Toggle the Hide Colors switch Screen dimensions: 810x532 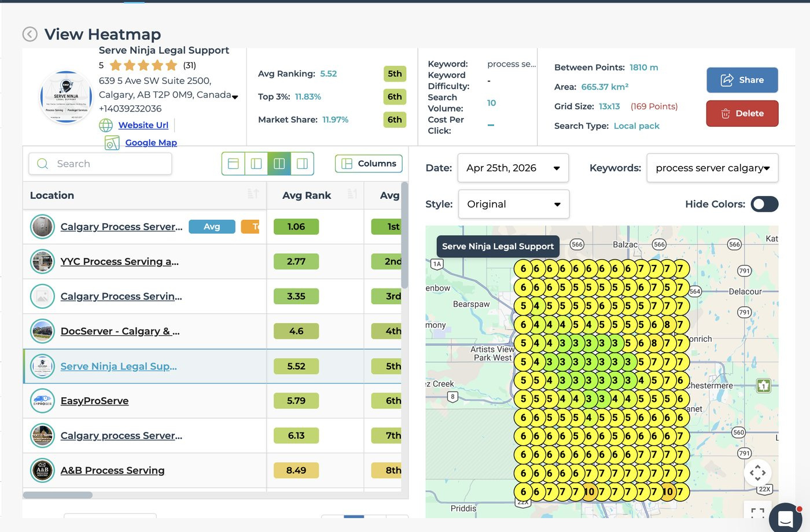click(764, 204)
